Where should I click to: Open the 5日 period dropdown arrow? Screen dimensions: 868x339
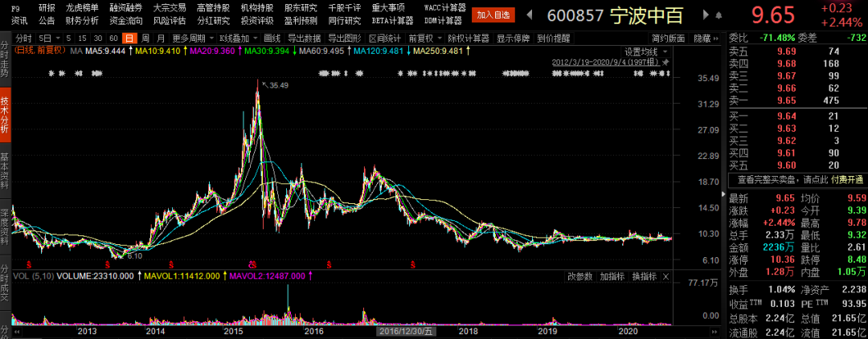pyautogui.click(x=57, y=39)
